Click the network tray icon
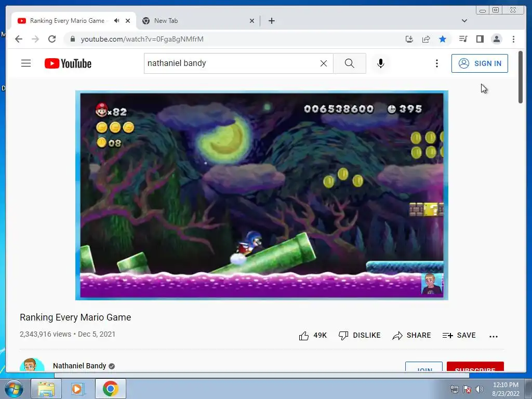This screenshot has width=532, height=399. tap(454, 389)
